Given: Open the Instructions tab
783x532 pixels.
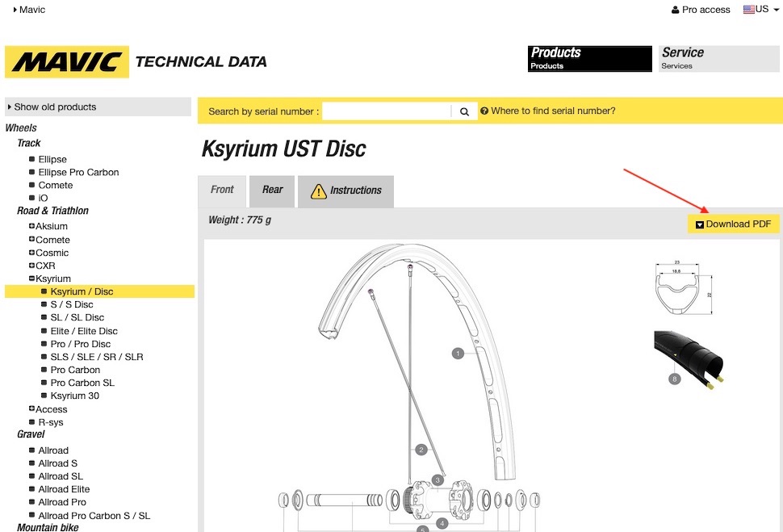Looking at the screenshot, I should [345, 191].
